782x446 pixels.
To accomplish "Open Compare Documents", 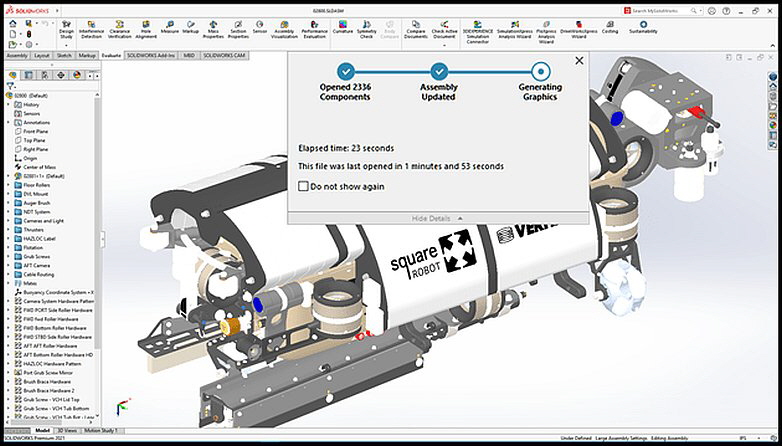I will 415,29.
